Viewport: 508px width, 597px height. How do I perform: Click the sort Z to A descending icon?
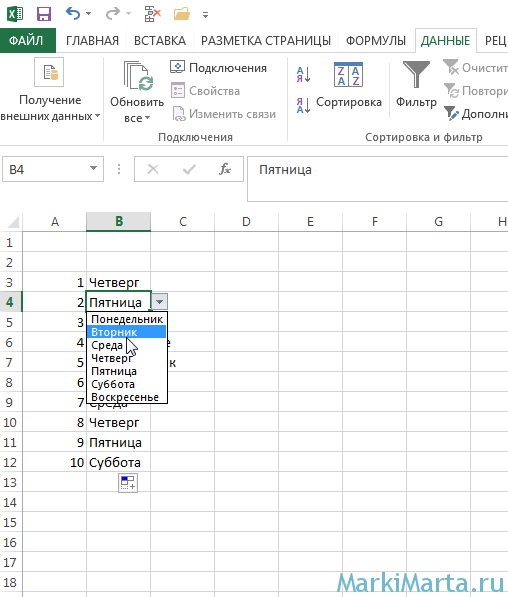pos(304,105)
